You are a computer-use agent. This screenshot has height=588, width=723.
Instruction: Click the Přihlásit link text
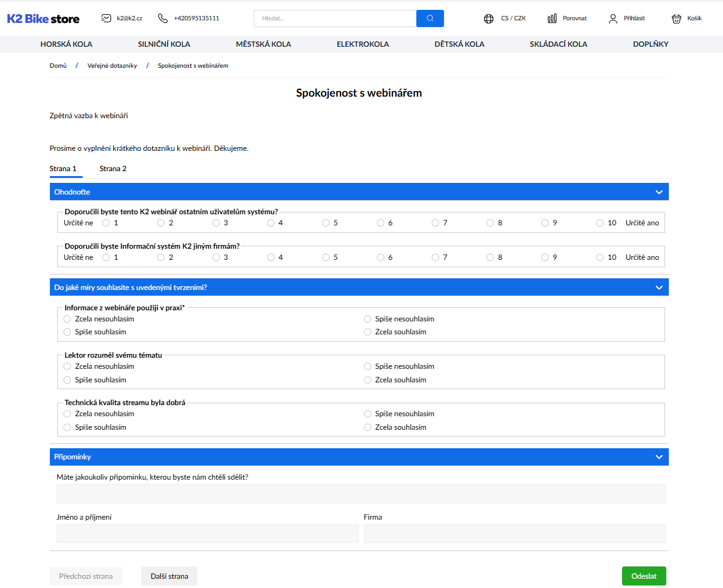point(634,18)
